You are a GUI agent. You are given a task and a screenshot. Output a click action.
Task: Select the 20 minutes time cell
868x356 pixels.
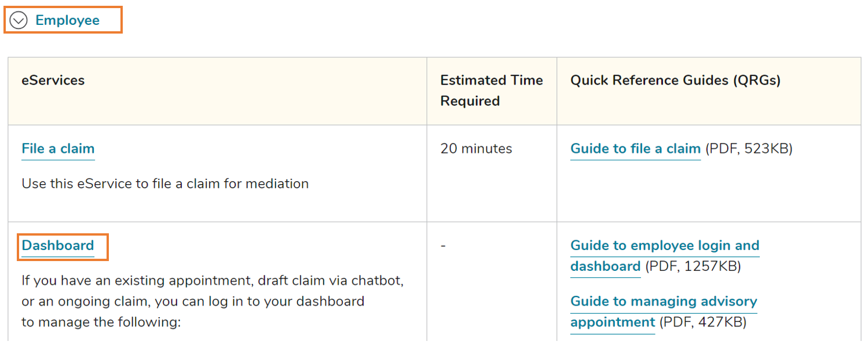pos(476,149)
